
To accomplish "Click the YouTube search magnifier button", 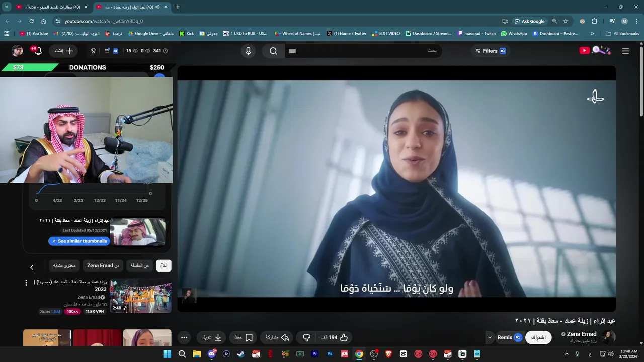I will (273, 51).
